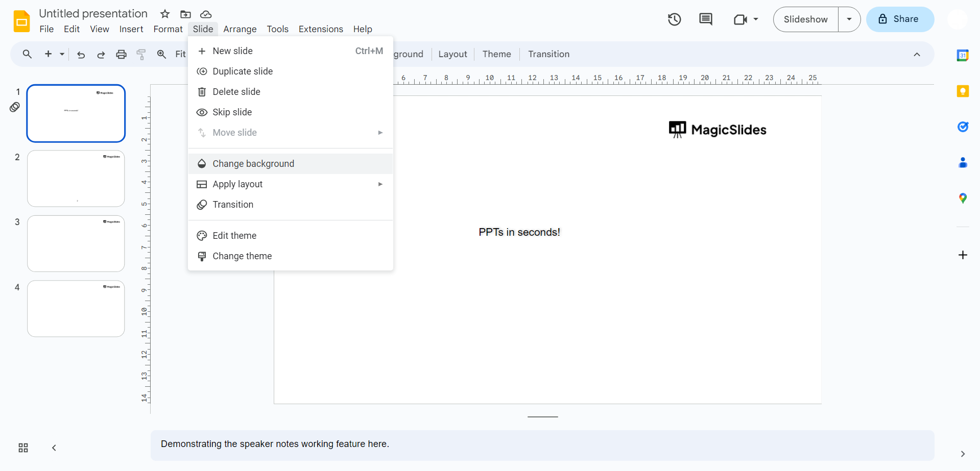The image size is (980, 471).
Task: Open the Fit zoom level dropdown
Action: pyautogui.click(x=180, y=54)
